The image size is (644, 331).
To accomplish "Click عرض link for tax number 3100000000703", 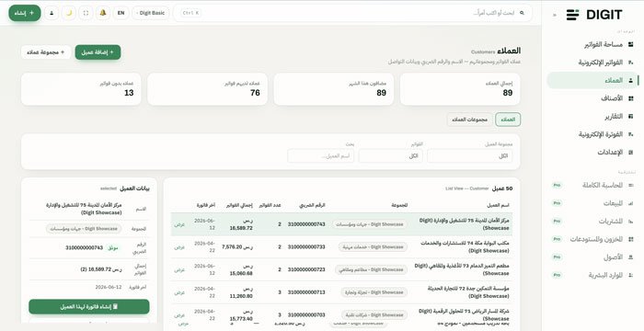I will (x=179, y=315).
